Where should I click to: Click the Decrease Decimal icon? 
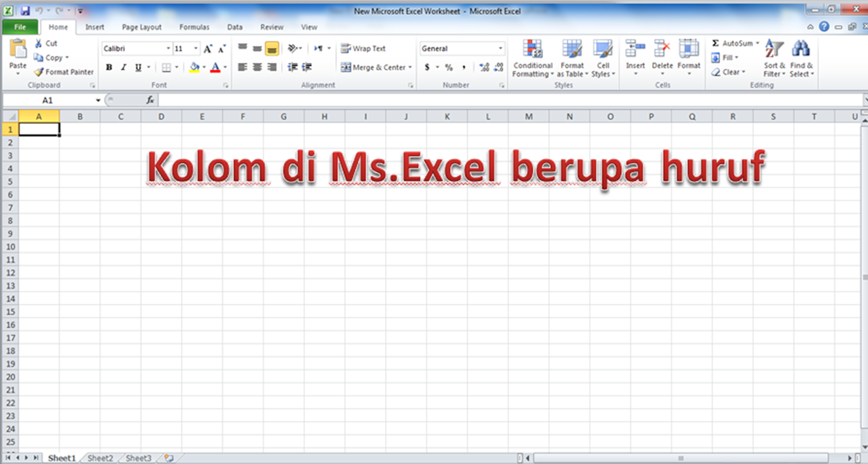pyautogui.click(x=498, y=67)
